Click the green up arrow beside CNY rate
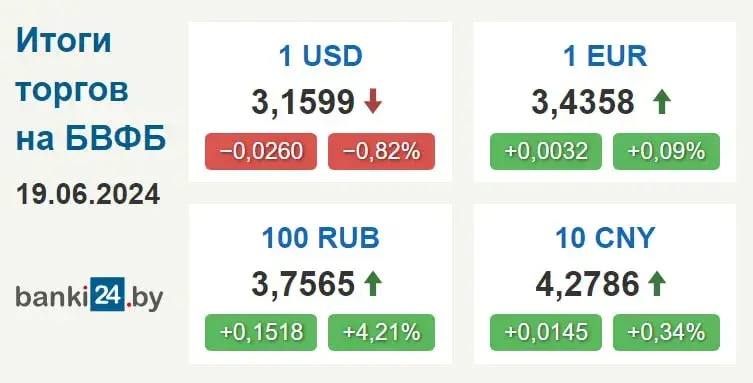753x383 pixels. (x=657, y=283)
